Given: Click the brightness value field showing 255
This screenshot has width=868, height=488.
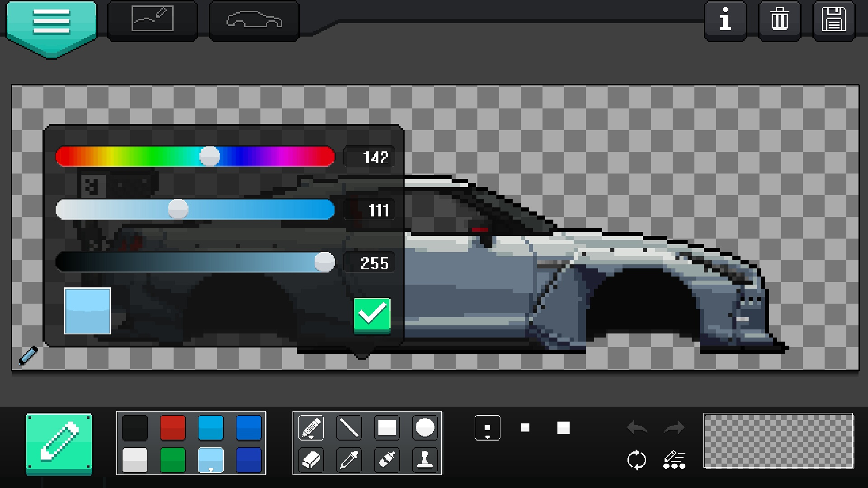Looking at the screenshot, I should [x=369, y=263].
